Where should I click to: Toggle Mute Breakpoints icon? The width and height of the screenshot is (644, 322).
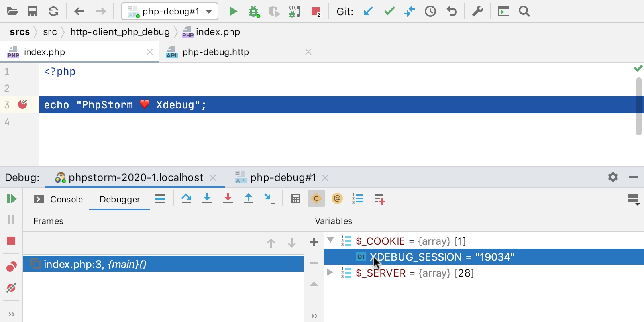(11, 288)
